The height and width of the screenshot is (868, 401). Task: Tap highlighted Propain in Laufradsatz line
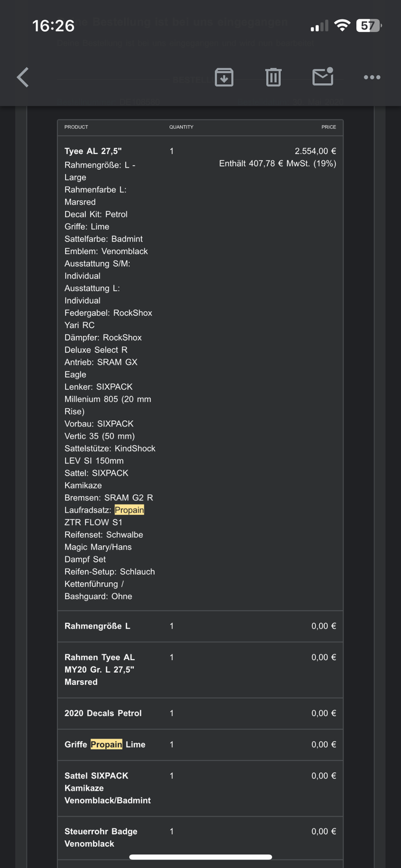point(129,510)
